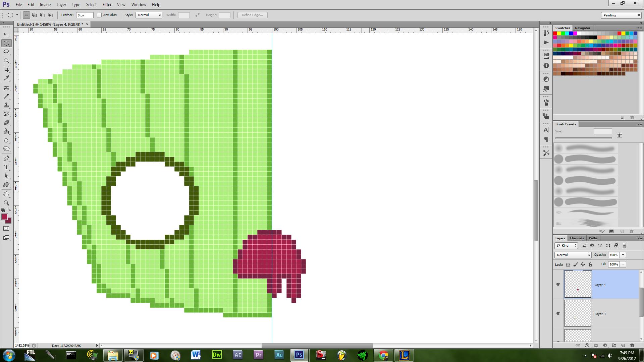Open the Swatches panel flyout menu
This screenshot has width=644, height=362.
coord(639,28)
